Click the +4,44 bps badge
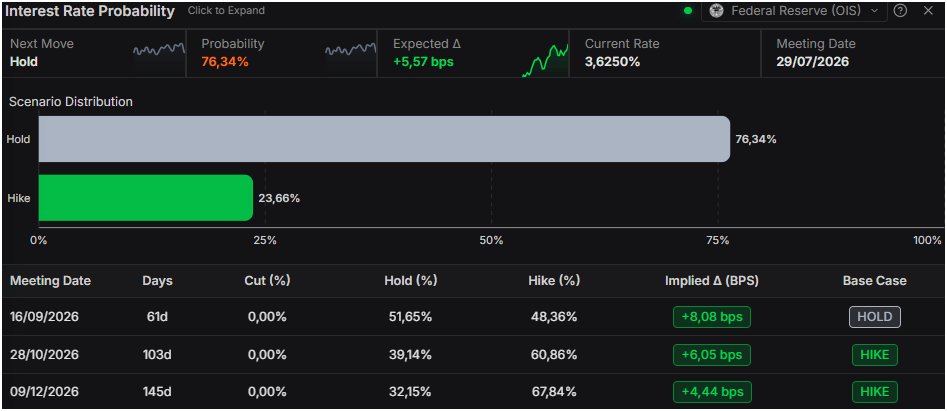Screen dimensions: 947x411 (x=712, y=392)
